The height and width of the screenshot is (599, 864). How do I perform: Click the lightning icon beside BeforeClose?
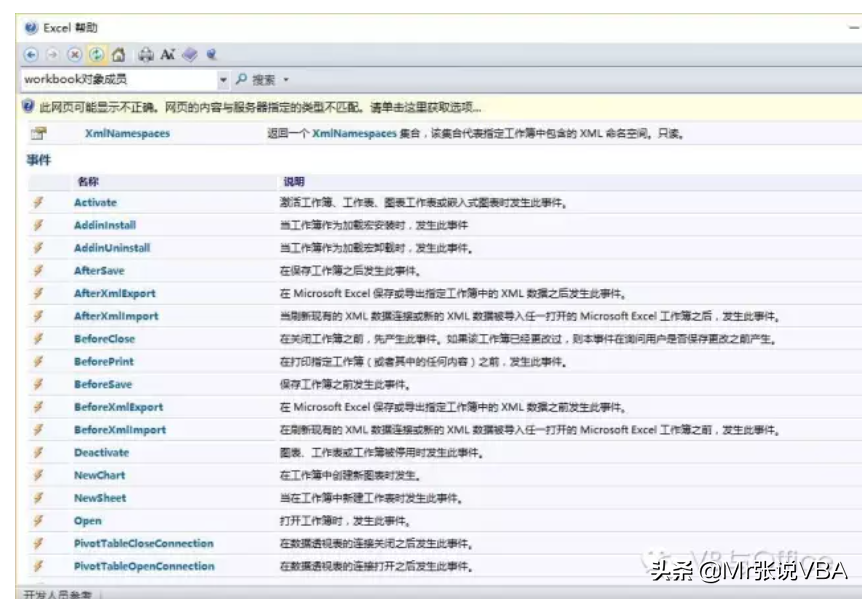(x=37, y=338)
